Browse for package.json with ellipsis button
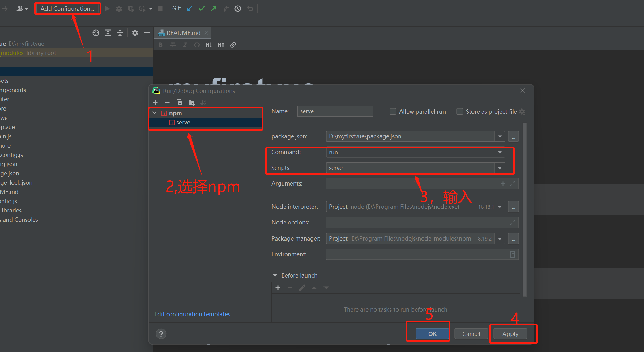This screenshot has width=644, height=352. click(x=514, y=136)
